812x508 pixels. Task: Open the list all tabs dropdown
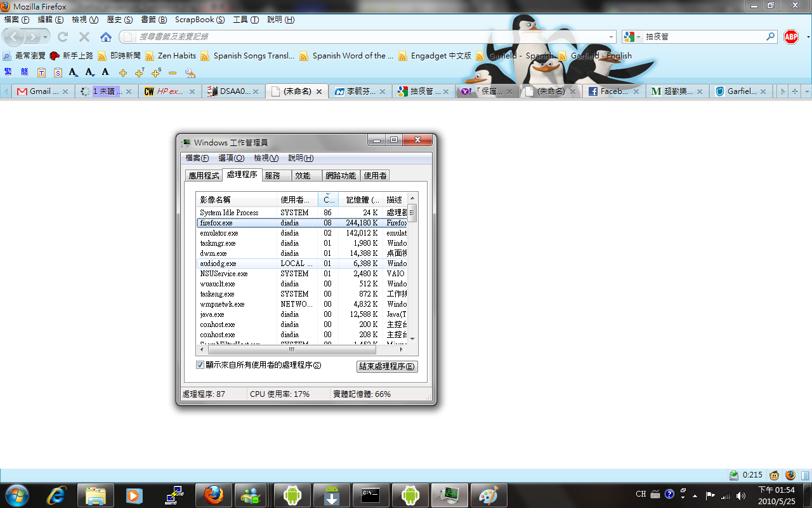(806, 91)
